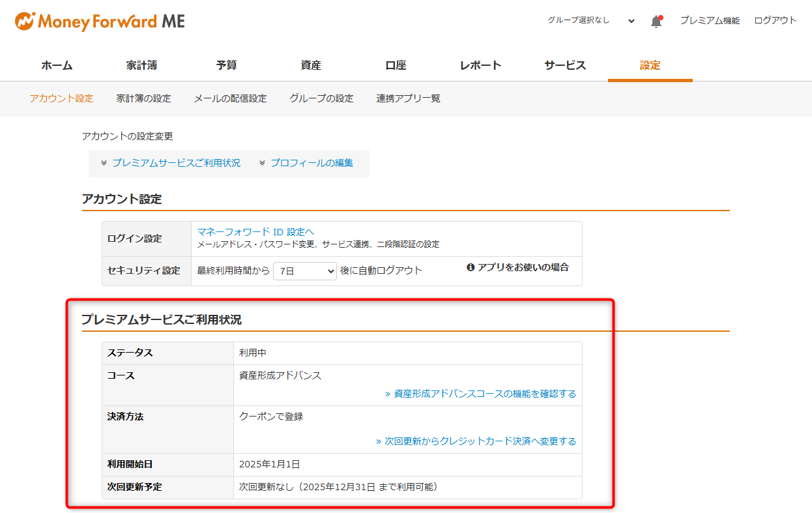
Task: Click the コース row label
Action: tap(121, 375)
